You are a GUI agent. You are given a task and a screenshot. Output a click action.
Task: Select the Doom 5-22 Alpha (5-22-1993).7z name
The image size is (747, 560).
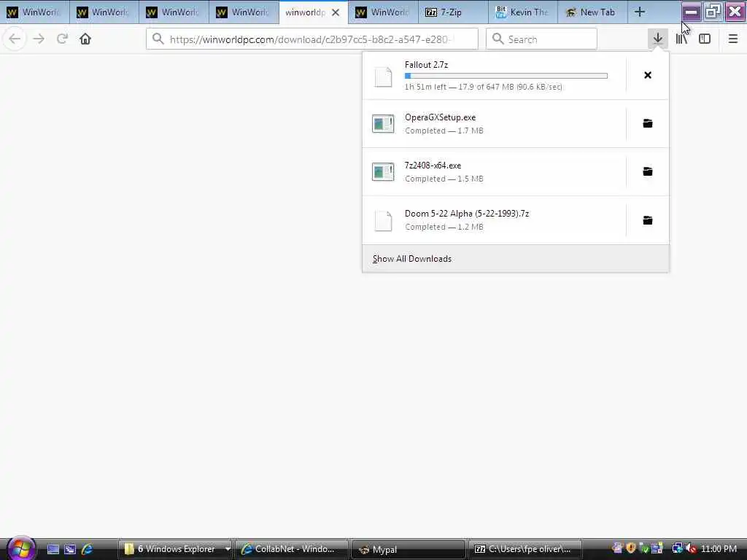pyautogui.click(x=467, y=214)
